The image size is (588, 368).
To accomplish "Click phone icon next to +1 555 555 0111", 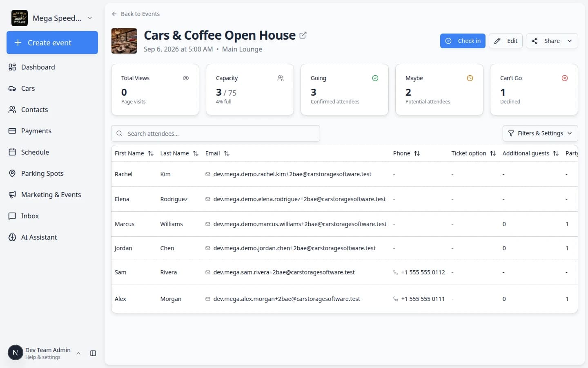I will (396, 299).
